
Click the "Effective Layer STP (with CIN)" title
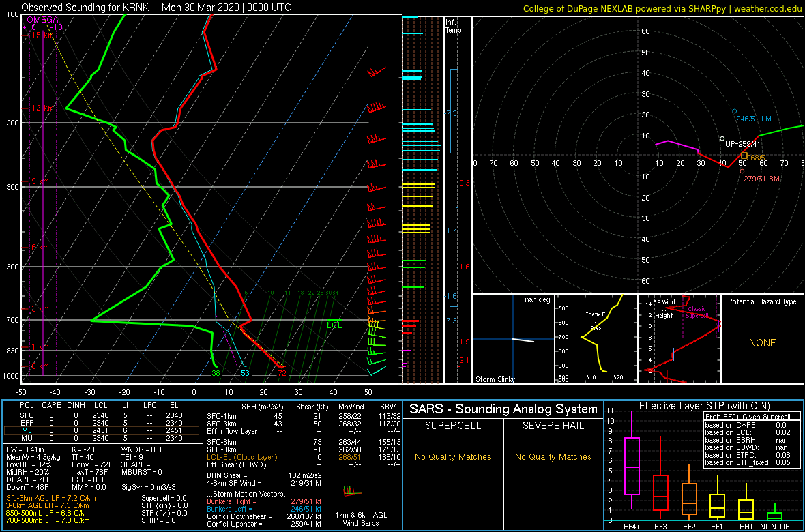point(703,406)
